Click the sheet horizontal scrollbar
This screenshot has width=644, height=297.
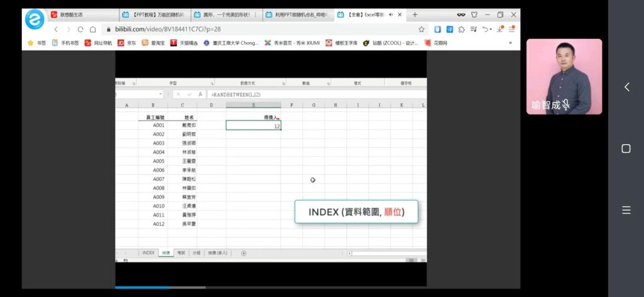pyautogui.click(x=384, y=253)
